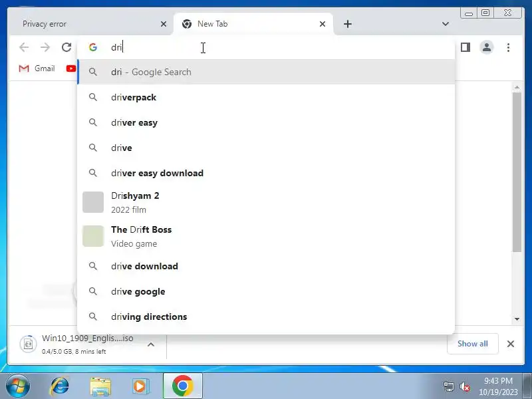Select the 'drive download' suggestion

pos(266,266)
